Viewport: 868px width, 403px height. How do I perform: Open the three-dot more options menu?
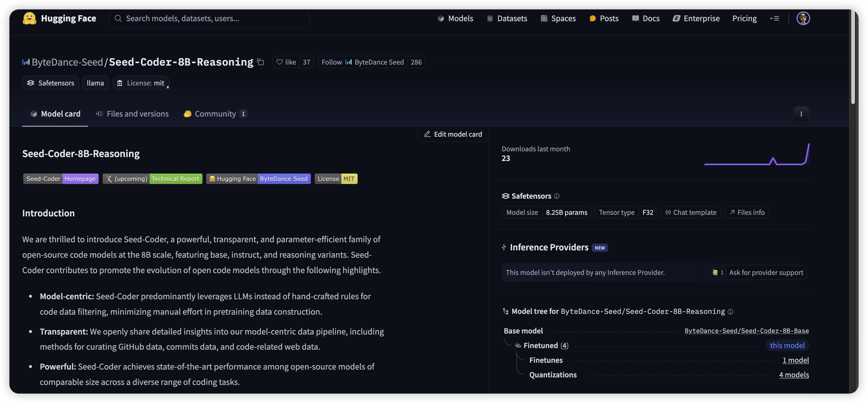[801, 114]
